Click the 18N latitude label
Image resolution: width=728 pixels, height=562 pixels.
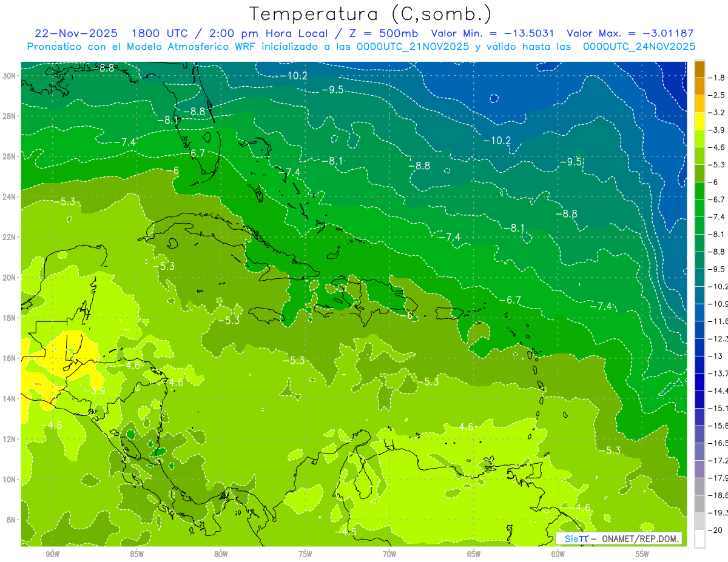[10, 318]
